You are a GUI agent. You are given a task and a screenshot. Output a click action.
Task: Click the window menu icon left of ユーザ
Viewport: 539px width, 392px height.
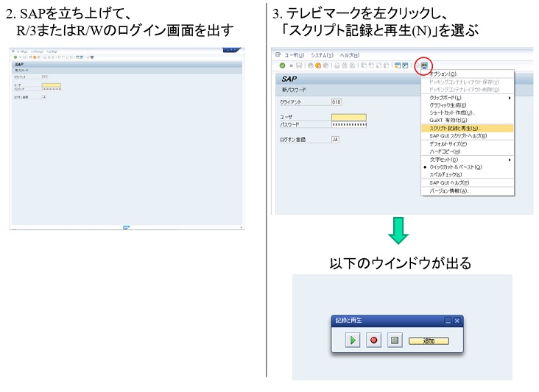tap(278, 54)
